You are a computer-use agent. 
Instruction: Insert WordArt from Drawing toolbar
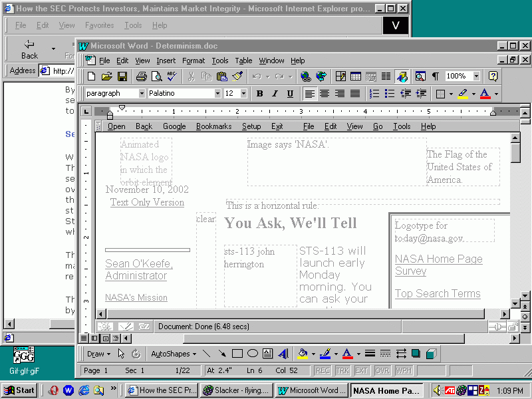click(283, 354)
